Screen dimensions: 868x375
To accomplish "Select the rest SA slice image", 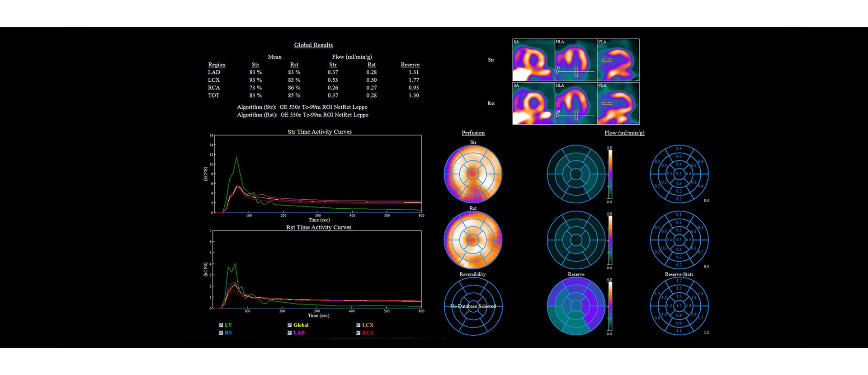I will click(x=533, y=103).
